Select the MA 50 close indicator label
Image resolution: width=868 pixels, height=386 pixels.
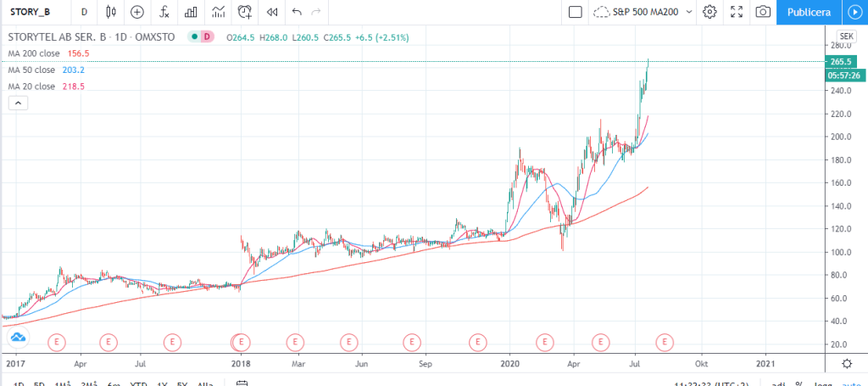[34, 70]
